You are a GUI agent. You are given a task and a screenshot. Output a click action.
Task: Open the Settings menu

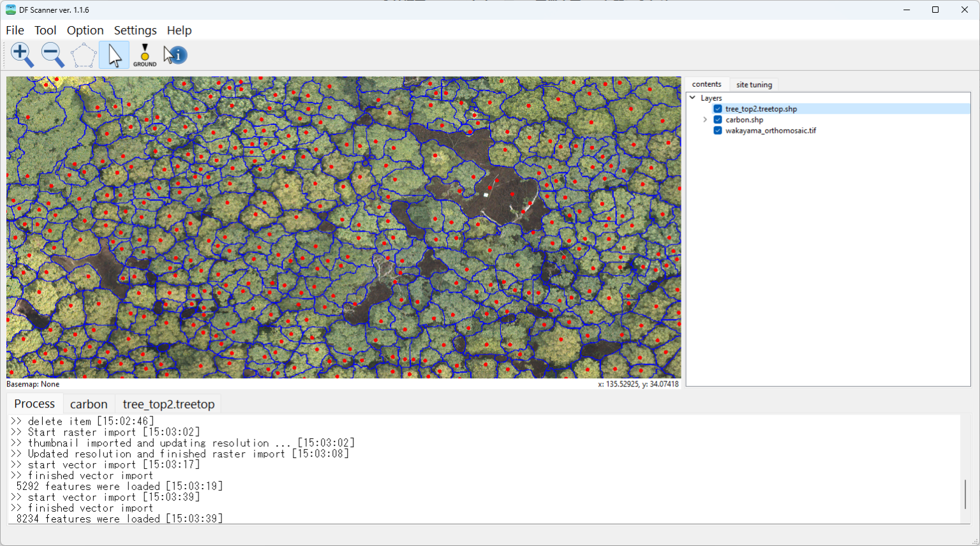click(135, 30)
